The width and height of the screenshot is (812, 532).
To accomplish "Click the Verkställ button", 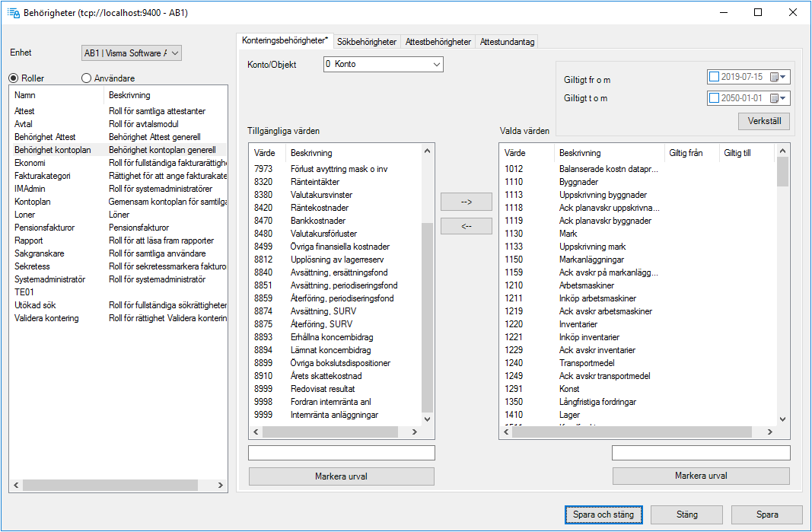I will [763, 121].
